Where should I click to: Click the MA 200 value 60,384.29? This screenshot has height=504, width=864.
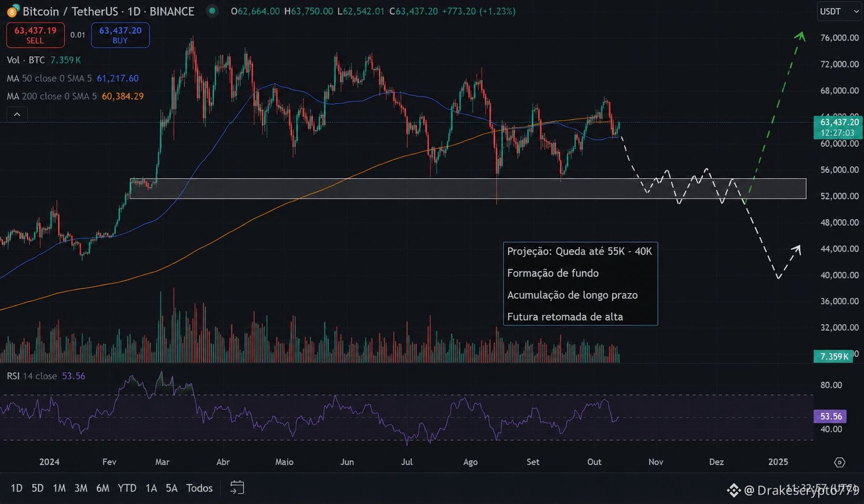(123, 96)
